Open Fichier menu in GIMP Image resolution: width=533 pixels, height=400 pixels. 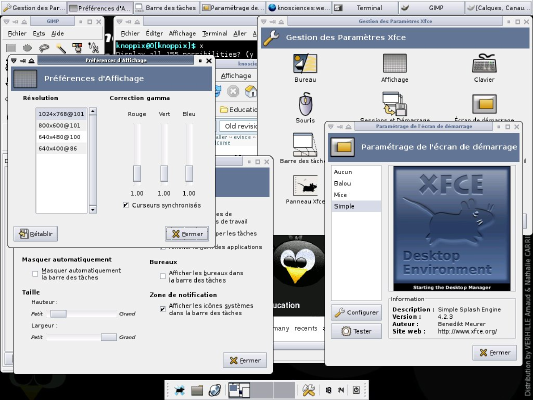(x=17, y=33)
